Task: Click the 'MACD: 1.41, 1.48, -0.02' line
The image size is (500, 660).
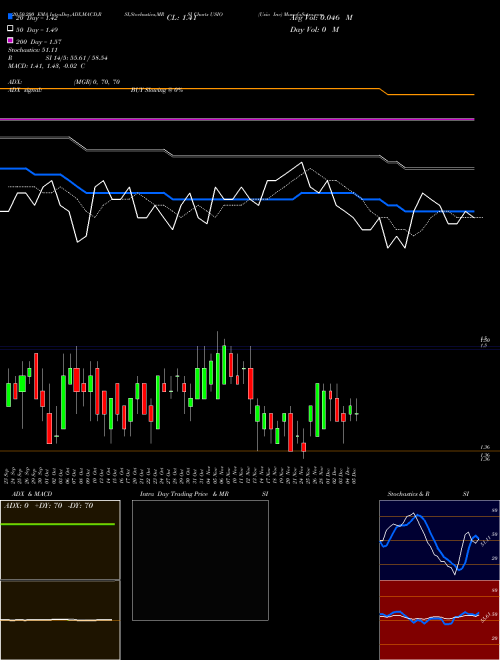Action: [46, 66]
